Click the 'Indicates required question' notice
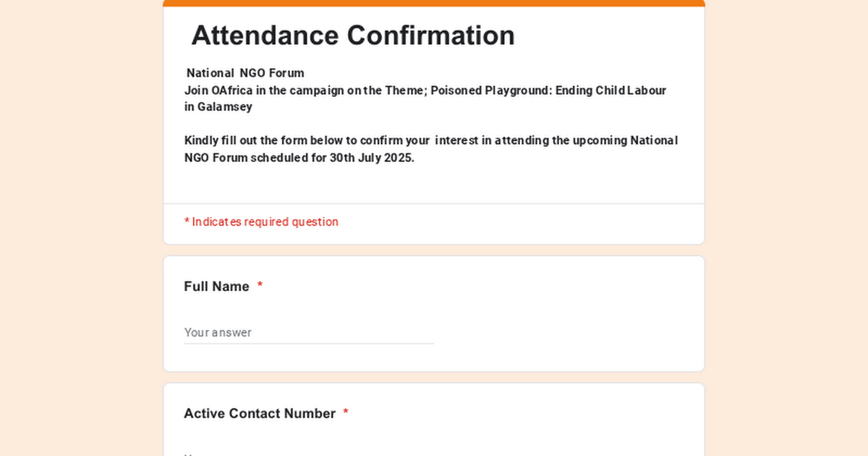Viewport: 868px width, 456px height. [262, 221]
